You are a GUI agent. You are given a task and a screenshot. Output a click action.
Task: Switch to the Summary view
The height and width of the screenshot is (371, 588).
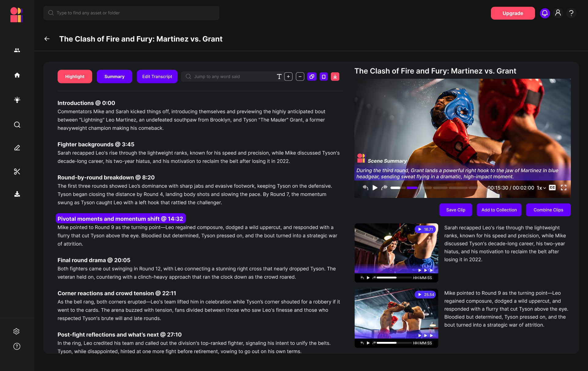[x=114, y=76]
